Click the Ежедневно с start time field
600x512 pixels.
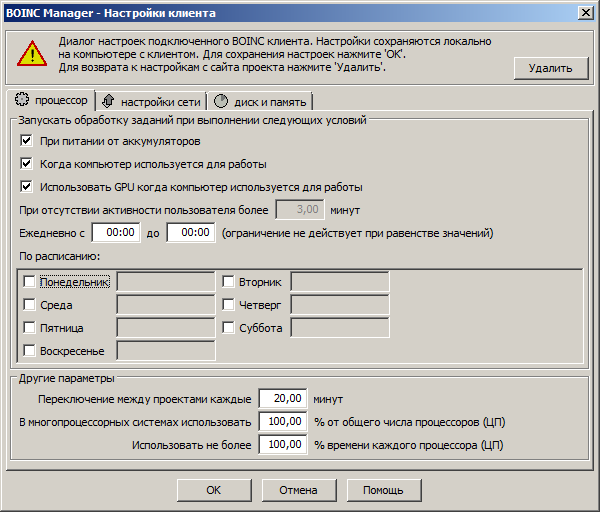point(116,233)
